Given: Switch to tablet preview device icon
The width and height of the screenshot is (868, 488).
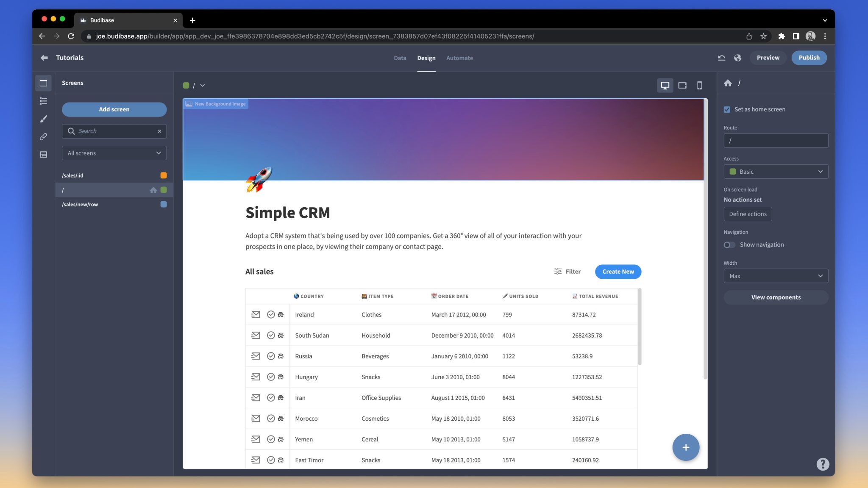Looking at the screenshot, I should point(682,85).
